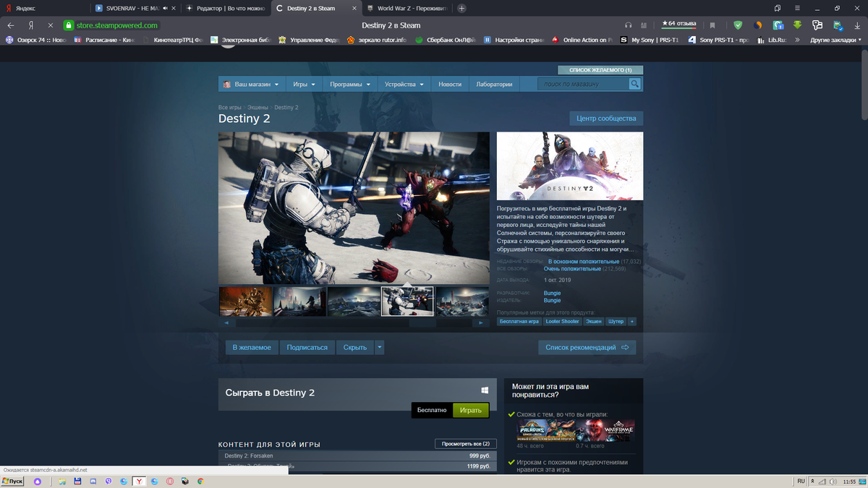
Task: Open the 'Центр сообщества' link
Action: (607, 118)
